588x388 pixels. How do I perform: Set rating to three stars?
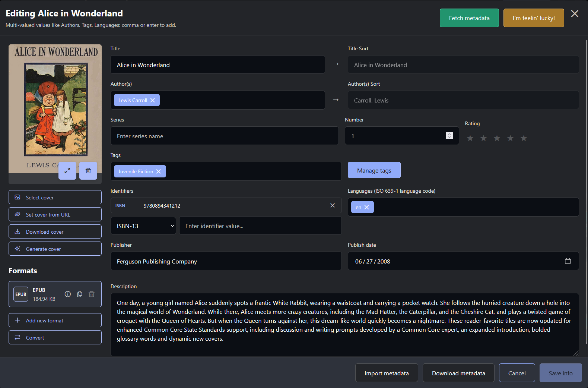[497, 138]
